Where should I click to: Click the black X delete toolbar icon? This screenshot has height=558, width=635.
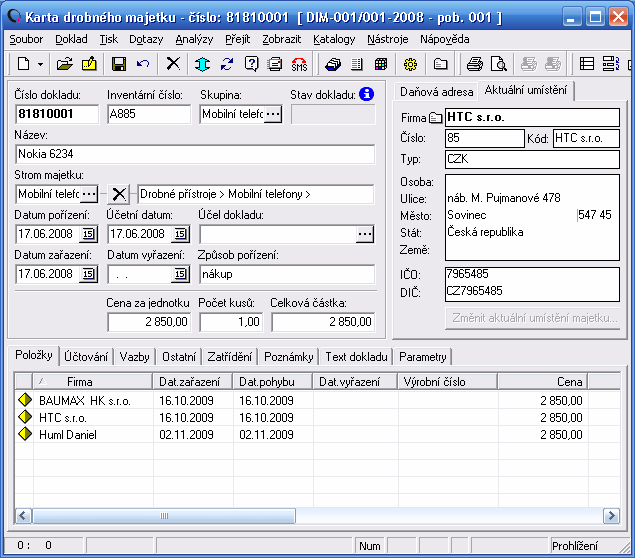point(173,64)
